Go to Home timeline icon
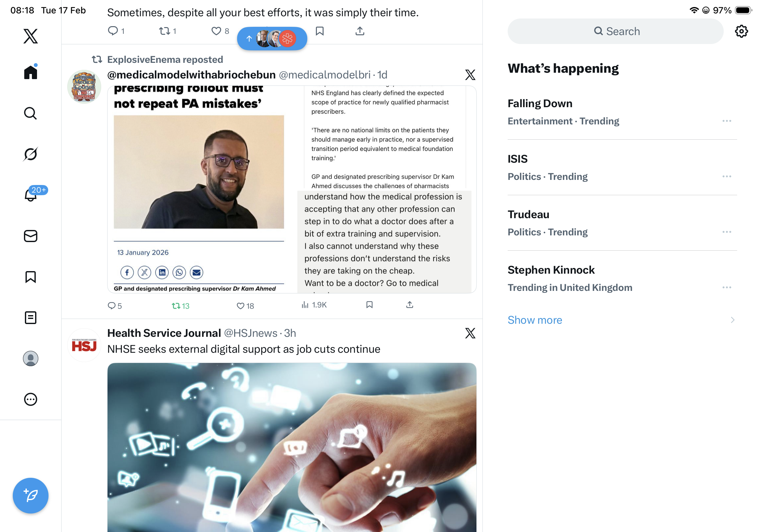The image size is (762, 532). click(31, 71)
